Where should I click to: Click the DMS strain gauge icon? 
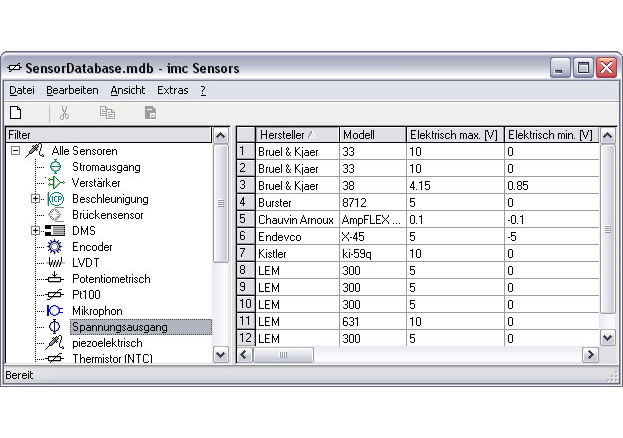[55, 231]
